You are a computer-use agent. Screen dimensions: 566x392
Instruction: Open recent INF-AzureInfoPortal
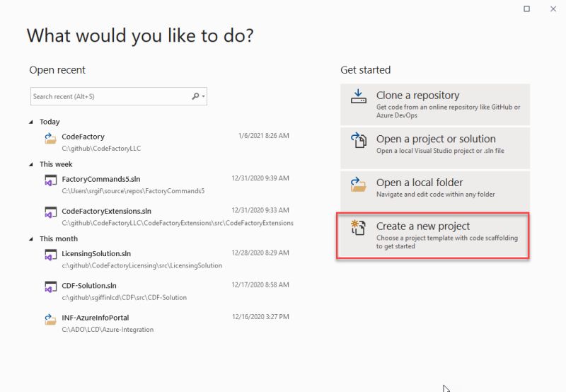[166, 323]
